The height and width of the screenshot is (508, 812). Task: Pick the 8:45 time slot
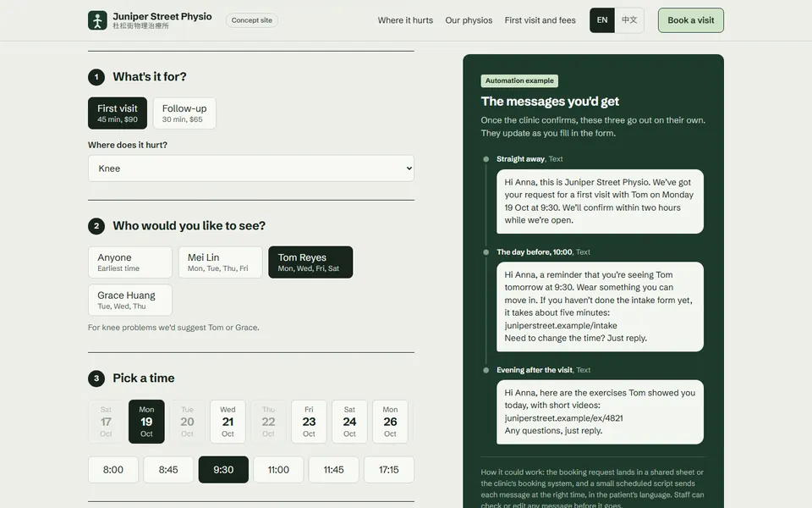click(168, 470)
